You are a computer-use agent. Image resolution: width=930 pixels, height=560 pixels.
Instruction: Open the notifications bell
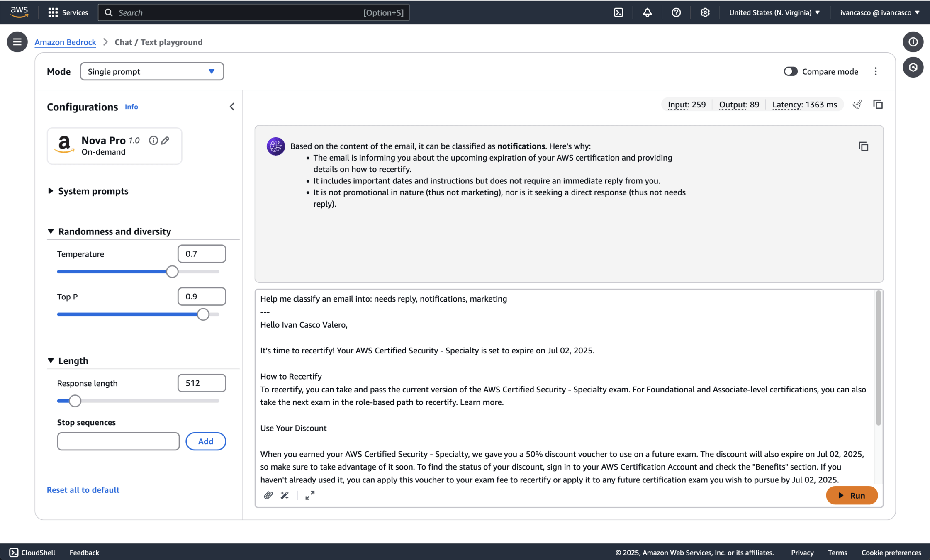point(647,12)
